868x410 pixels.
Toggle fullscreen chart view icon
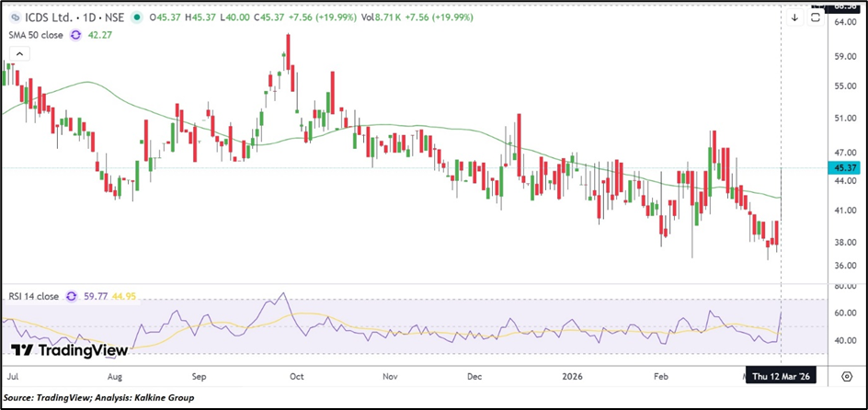point(815,17)
